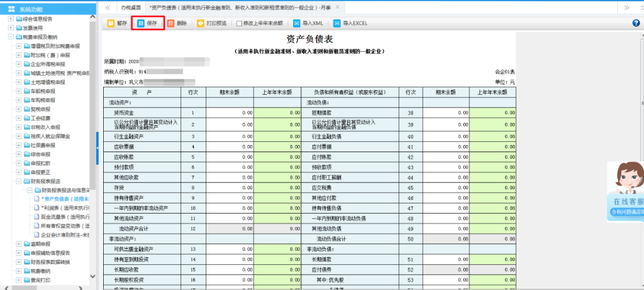Click 导入EXCEL import button
The image size is (644, 290).
351,23
